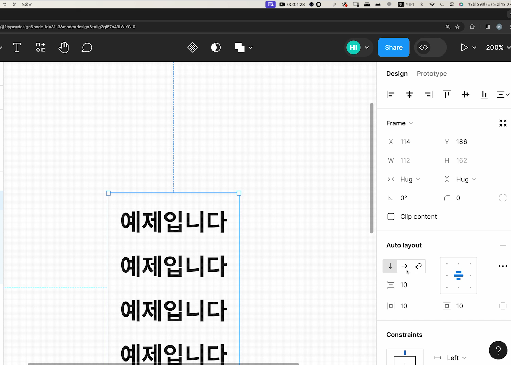Viewport: 511px width, 365px height.
Task: Click the Use as mask icon
Action: [216, 48]
